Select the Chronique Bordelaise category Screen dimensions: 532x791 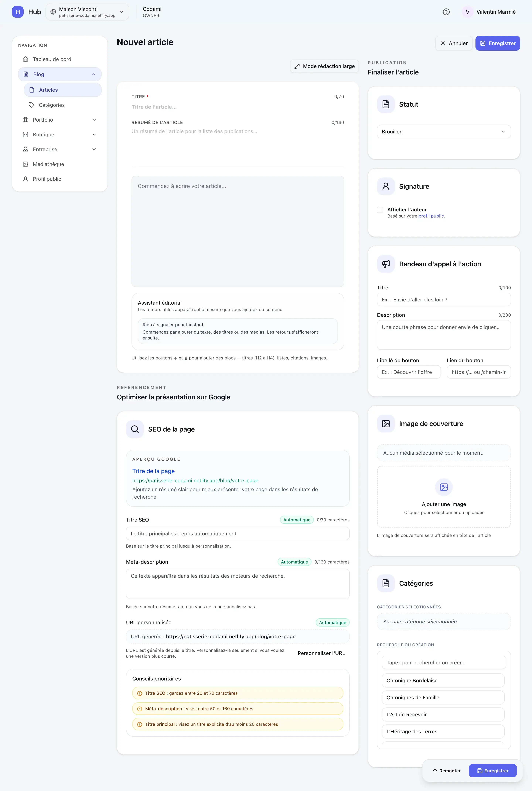click(x=443, y=681)
